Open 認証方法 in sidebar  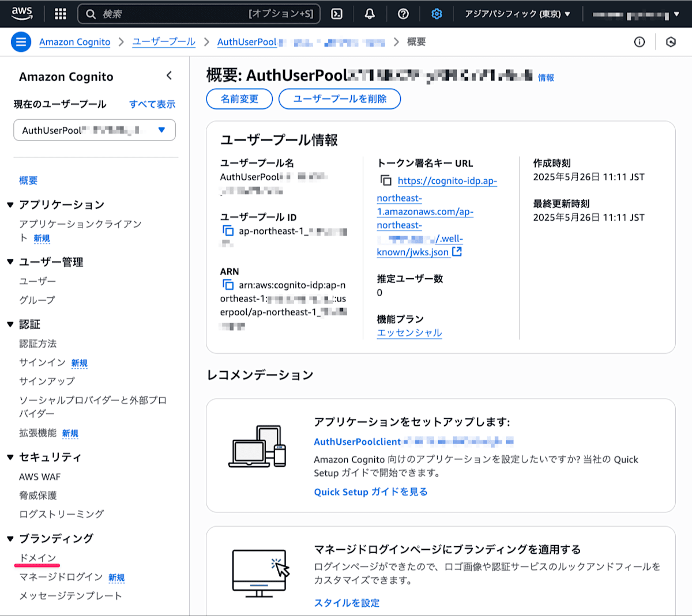coord(38,343)
